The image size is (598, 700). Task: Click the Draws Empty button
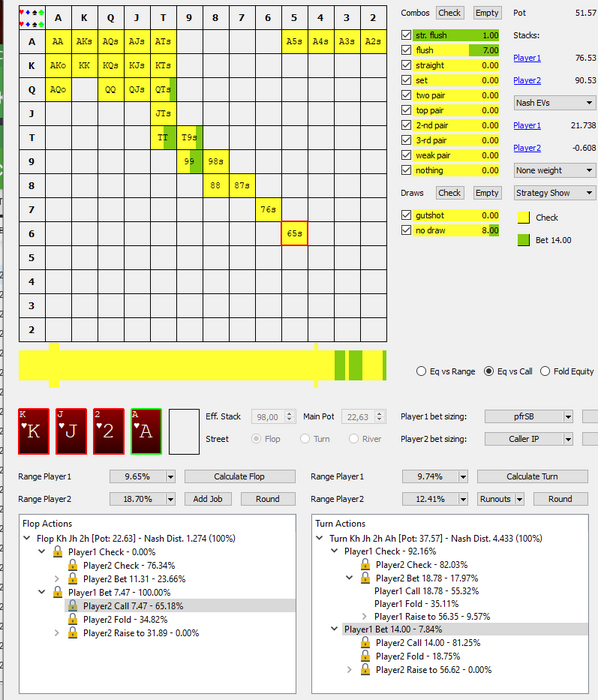click(486, 193)
